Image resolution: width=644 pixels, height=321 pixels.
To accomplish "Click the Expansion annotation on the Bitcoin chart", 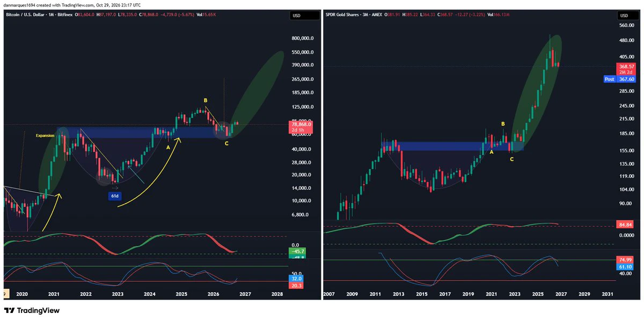I will 45,136.
